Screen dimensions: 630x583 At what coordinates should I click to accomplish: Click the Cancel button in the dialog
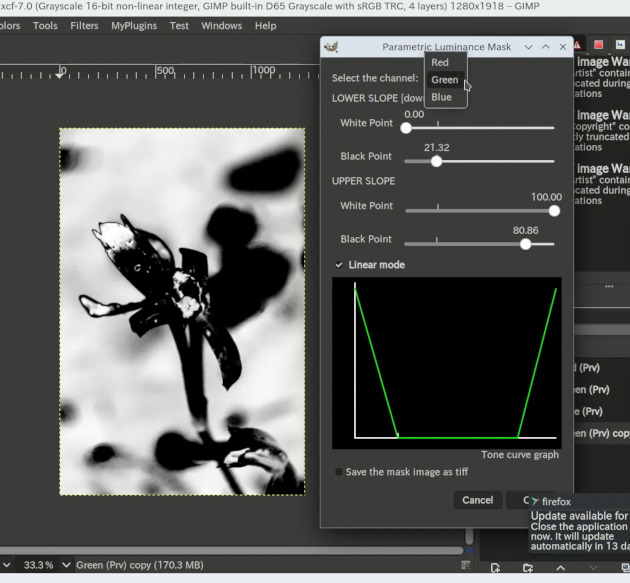pos(477,500)
